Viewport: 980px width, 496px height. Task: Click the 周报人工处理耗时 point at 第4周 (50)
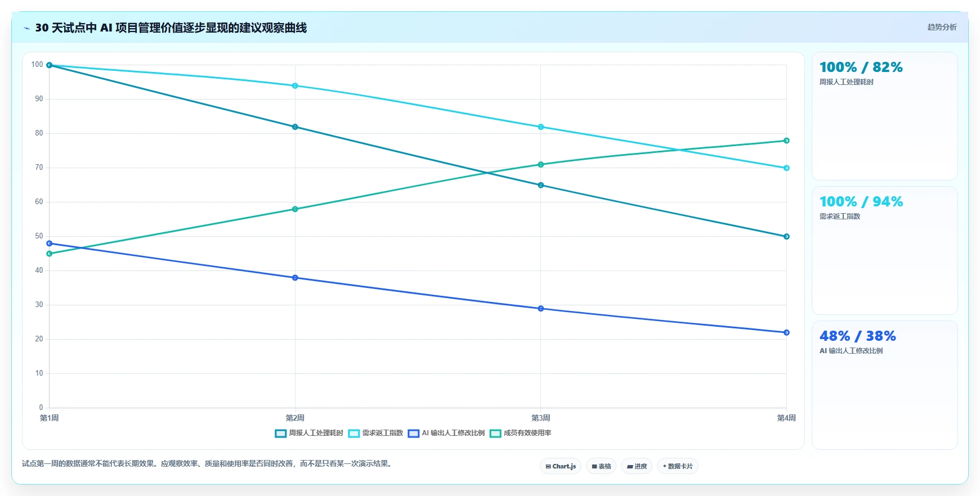point(786,237)
